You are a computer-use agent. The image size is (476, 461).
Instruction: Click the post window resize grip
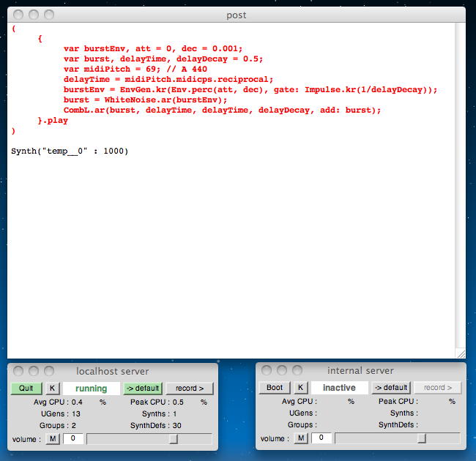(x=461, y=353)
